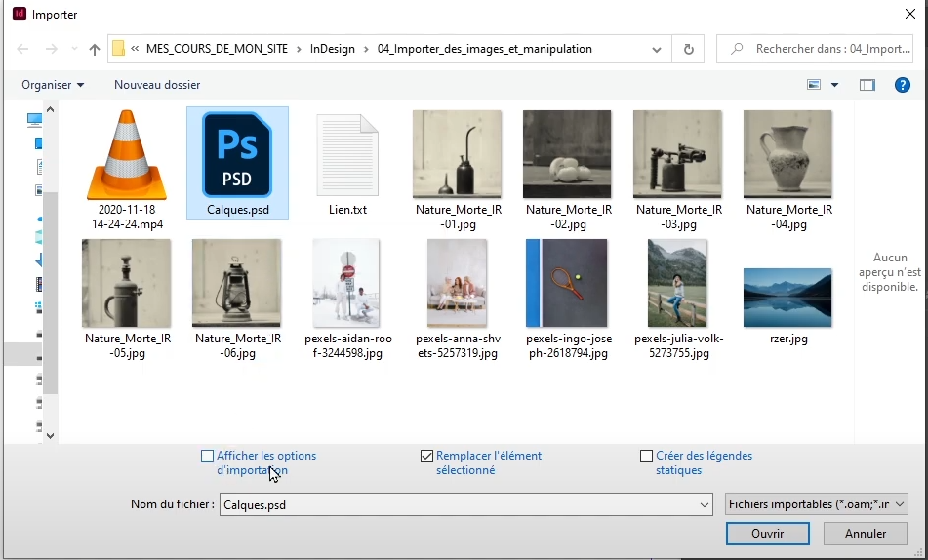Select the VLC video file 2020-11-18 14-24-24.mp4
Viewport: 928px width, 560px height.
click(127, 155)
